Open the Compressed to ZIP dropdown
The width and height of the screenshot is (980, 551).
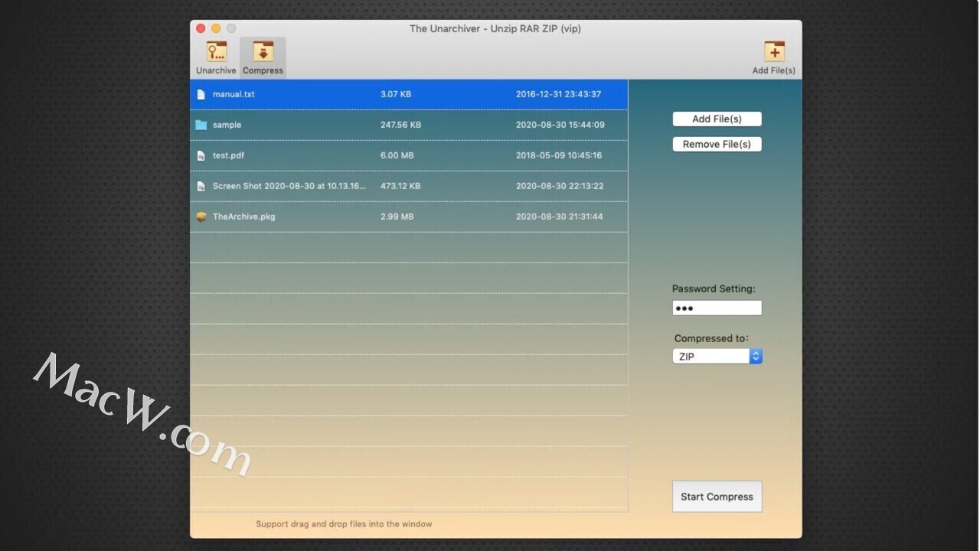coord(717,356)
